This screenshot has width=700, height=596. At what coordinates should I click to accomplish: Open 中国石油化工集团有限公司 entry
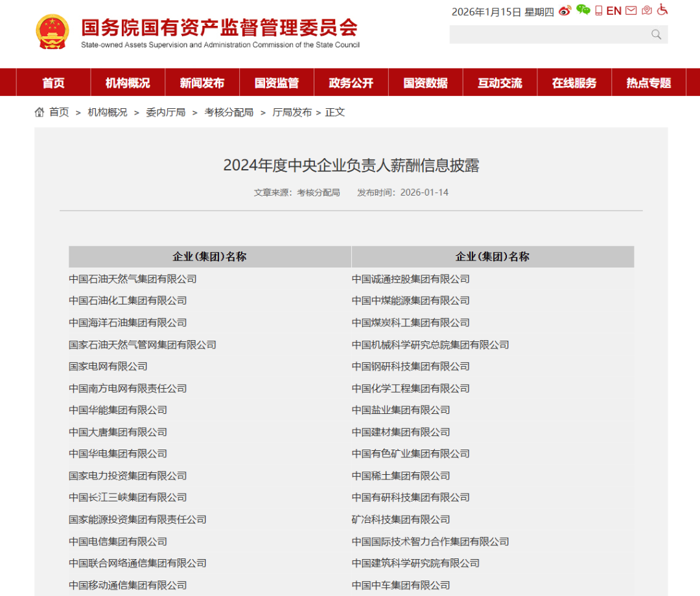pyautogui.click(x=128, y=301)
